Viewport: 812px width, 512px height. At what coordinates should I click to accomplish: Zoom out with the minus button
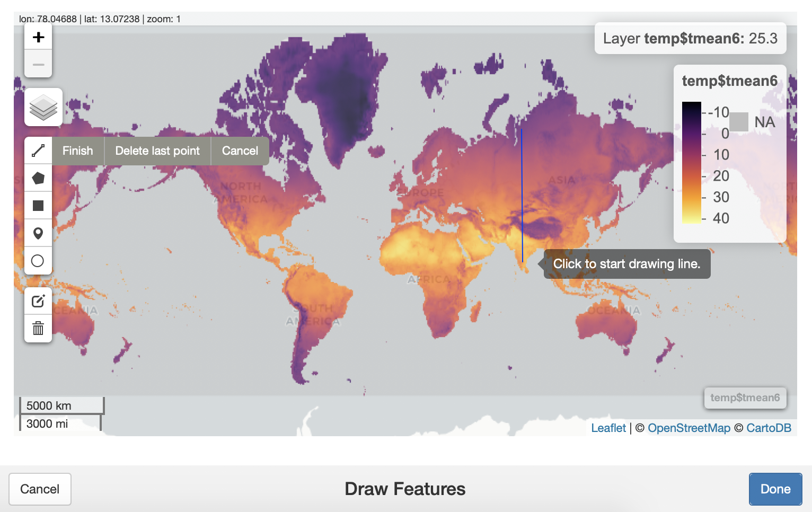38,65
